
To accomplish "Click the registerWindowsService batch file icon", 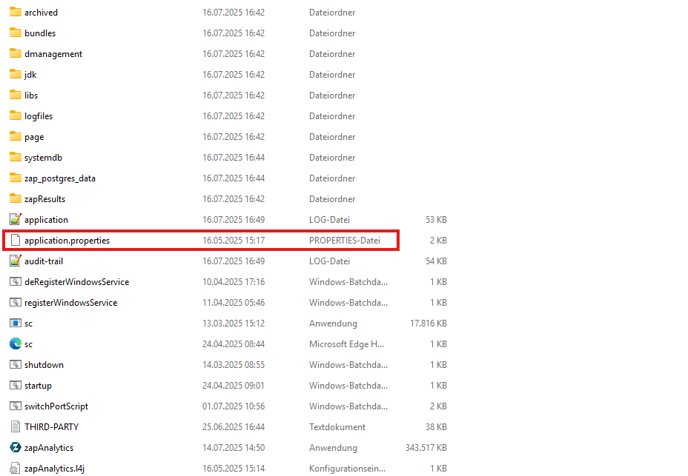I will tap(15, 302).
